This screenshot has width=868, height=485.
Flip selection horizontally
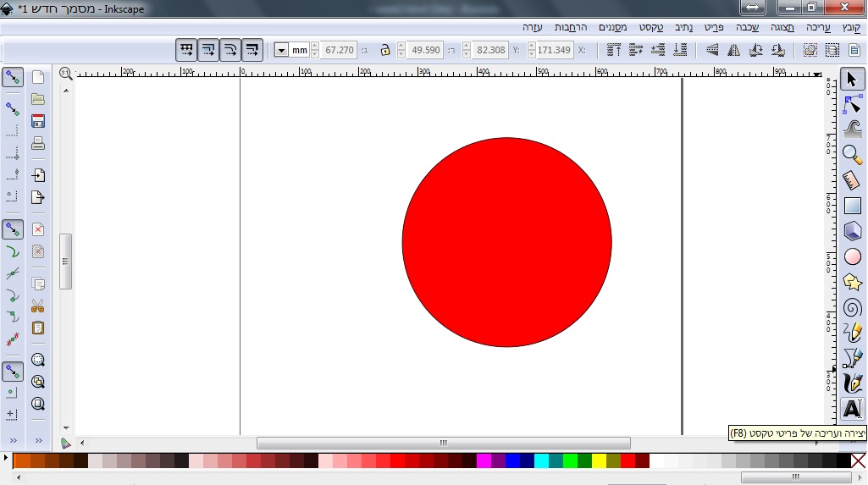point(734,50)
